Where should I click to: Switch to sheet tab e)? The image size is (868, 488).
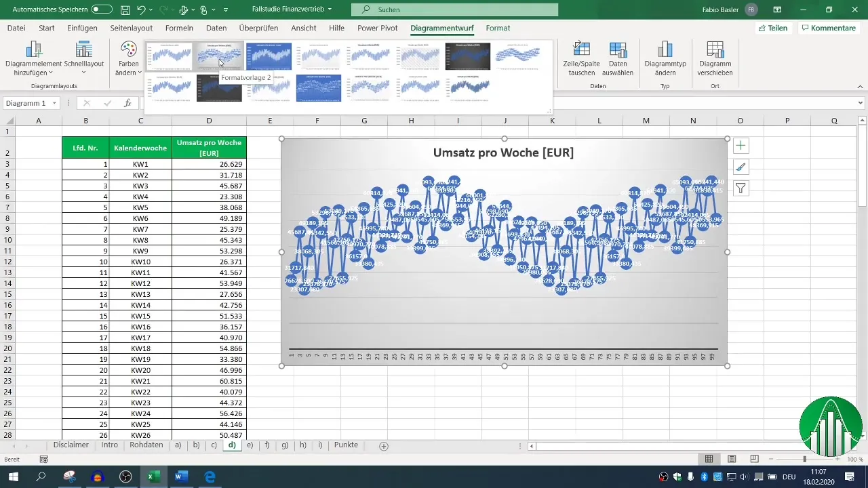250,445
